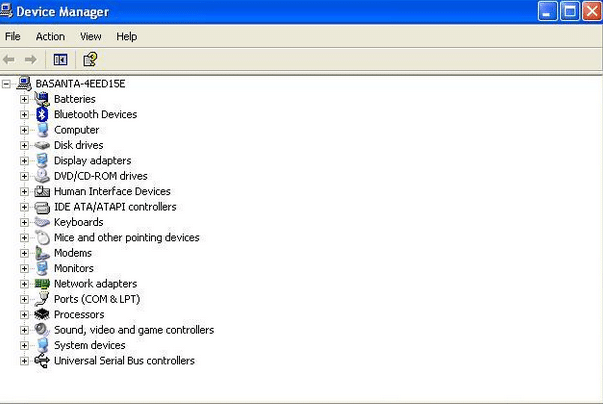The width and height of the screenshot is (603, 404).
Task: Expand the System devices node
Action: tap(24, 345)
